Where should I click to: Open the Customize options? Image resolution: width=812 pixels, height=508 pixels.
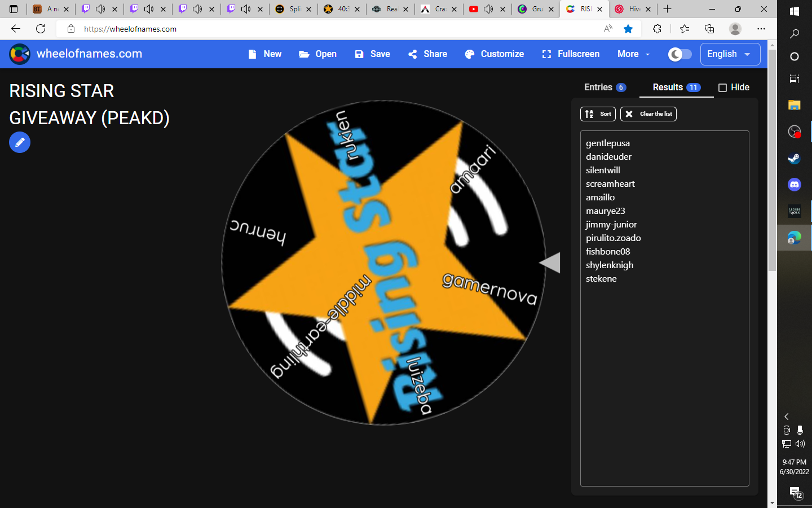pyautogui.click(x=495, y=54)
